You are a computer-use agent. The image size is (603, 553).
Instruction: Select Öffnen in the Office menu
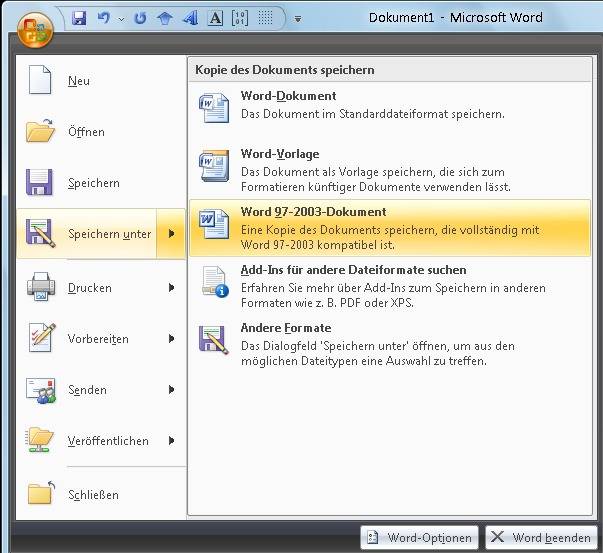pos(101,132)
